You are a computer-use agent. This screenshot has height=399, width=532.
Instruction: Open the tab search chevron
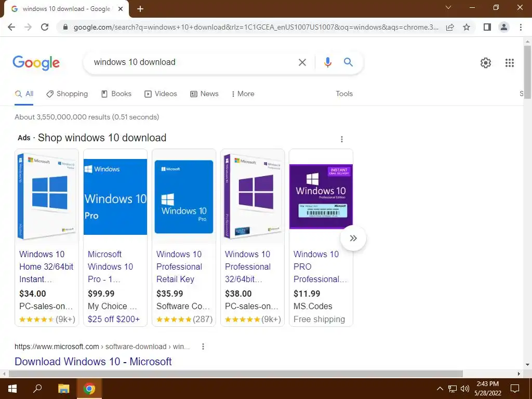click(448, 7)
